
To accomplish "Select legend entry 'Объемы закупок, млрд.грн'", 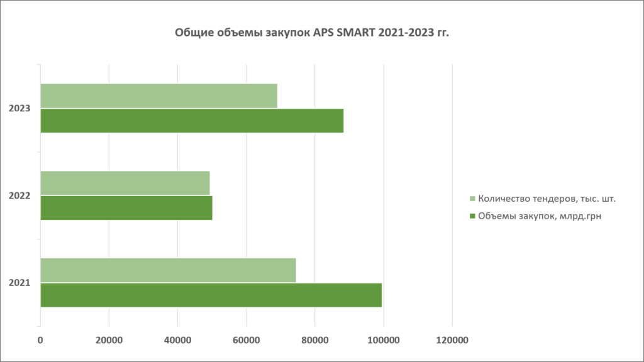I will (536, 217).
